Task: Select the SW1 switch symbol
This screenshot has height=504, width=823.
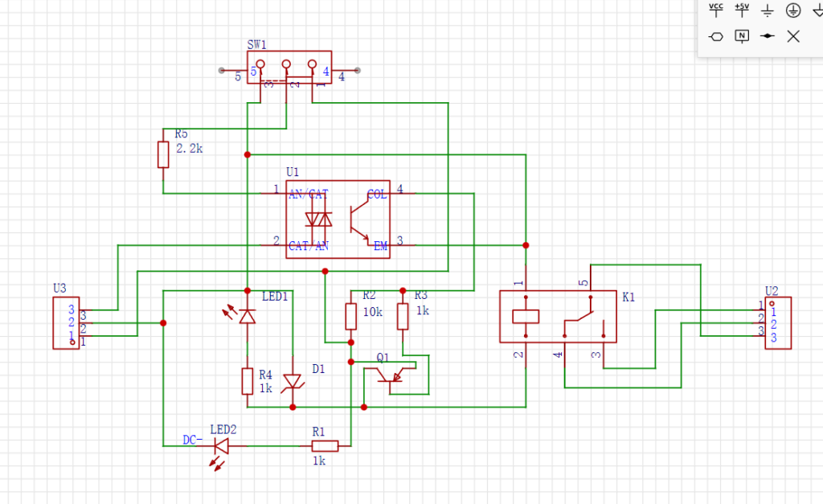Action: click(289, 68)
